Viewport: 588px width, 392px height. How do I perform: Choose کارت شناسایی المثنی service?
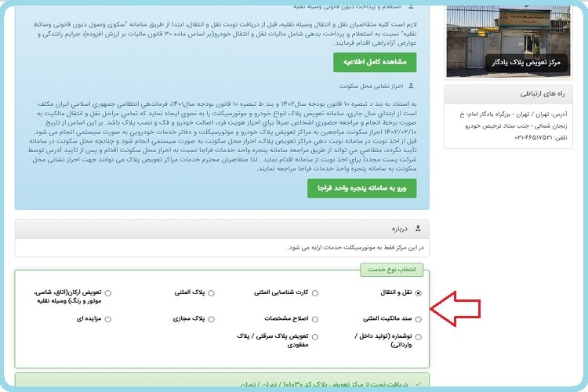click(x=315, y=293)
